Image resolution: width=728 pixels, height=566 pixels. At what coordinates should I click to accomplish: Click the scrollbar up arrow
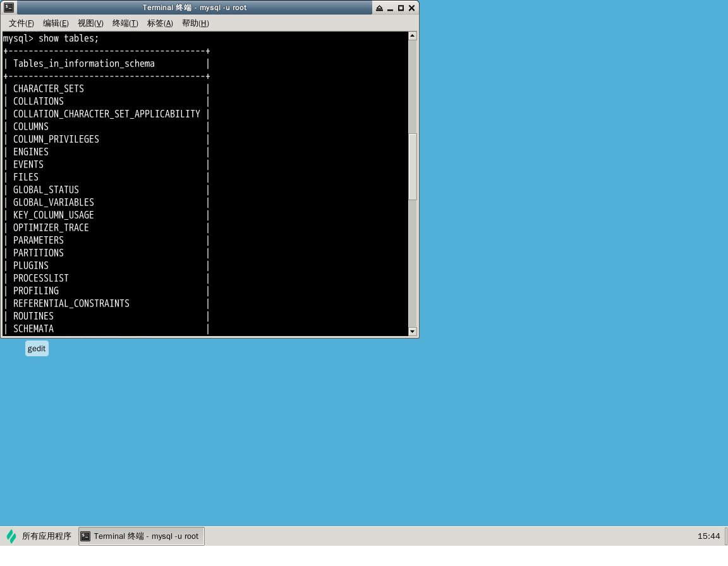pos(413,35)
